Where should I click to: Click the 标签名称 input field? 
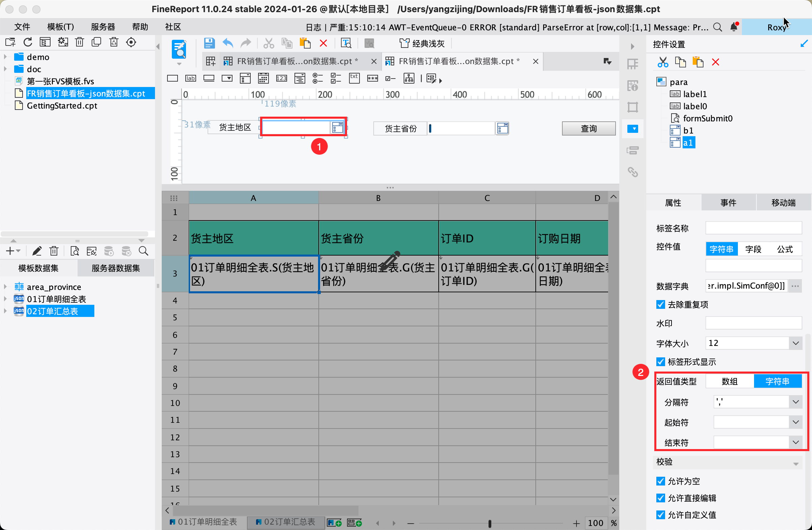753,228
